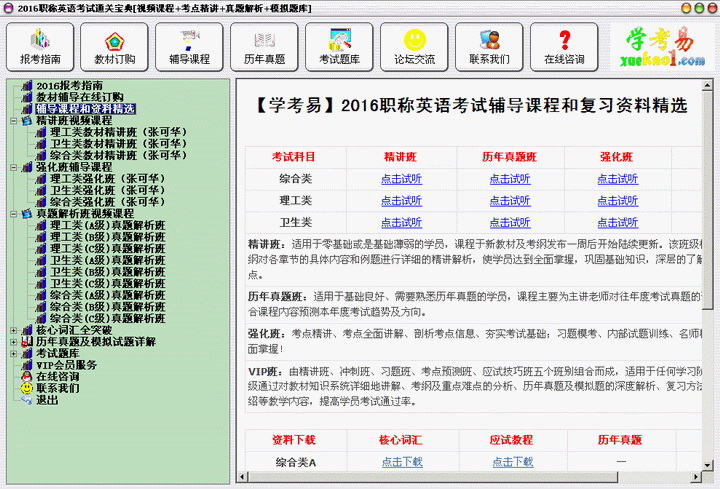Select 卫生类强化班（张可华）
Screen dimensions: 720x489
point(107,190)
